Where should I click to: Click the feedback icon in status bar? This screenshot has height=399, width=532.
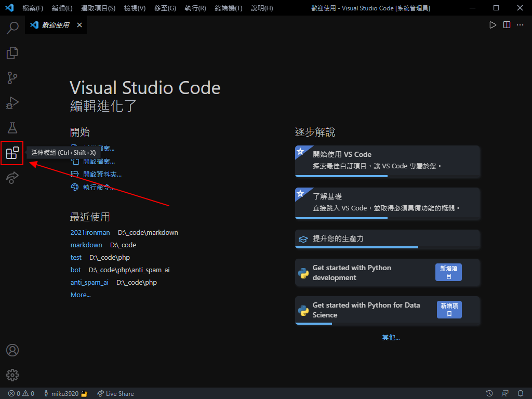pyautogui.click(x=505, y=394)
